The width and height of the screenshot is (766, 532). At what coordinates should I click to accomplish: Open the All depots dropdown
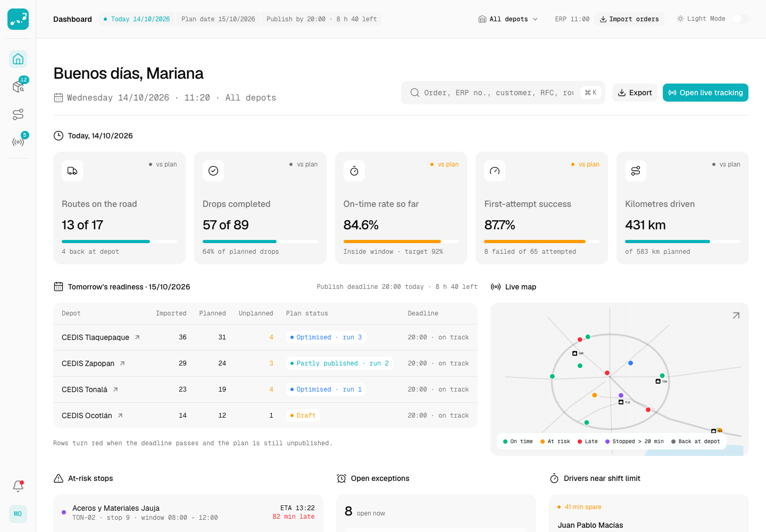point(508,19)
